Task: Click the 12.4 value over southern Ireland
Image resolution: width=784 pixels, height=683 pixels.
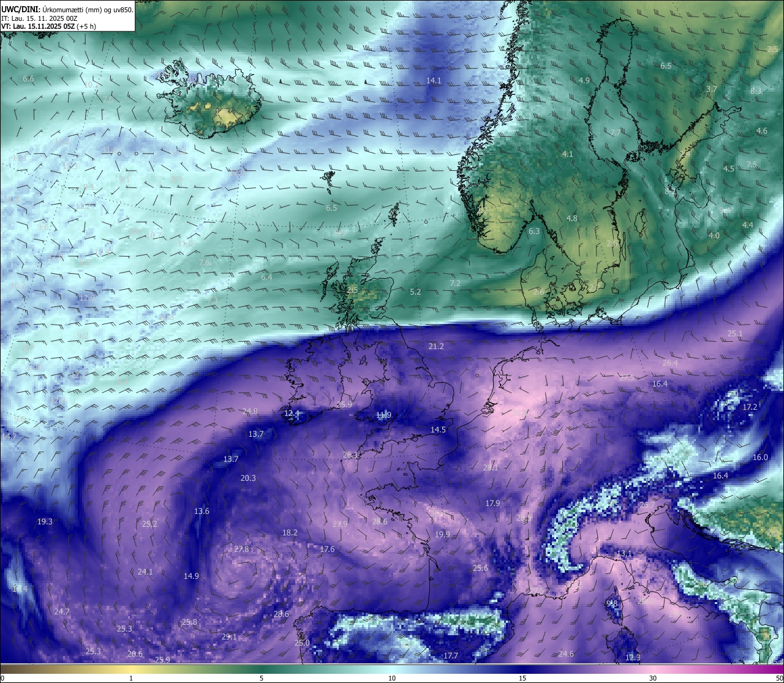Action: [292, 413]
